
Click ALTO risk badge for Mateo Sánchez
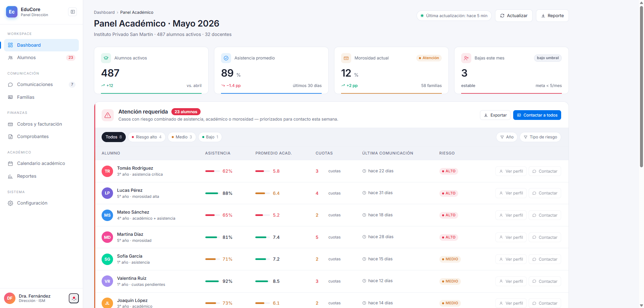(x=449, y=215)
